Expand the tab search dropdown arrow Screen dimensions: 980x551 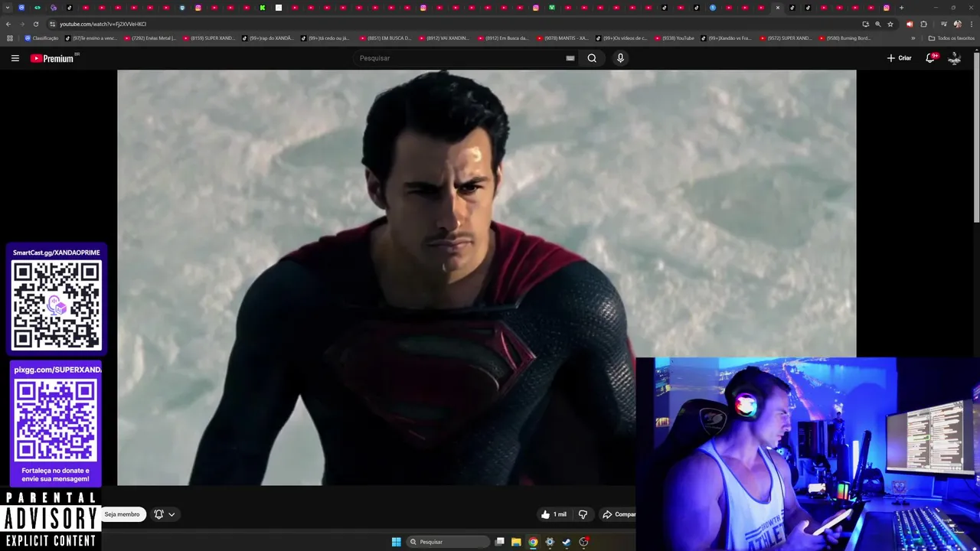point(8,8)
